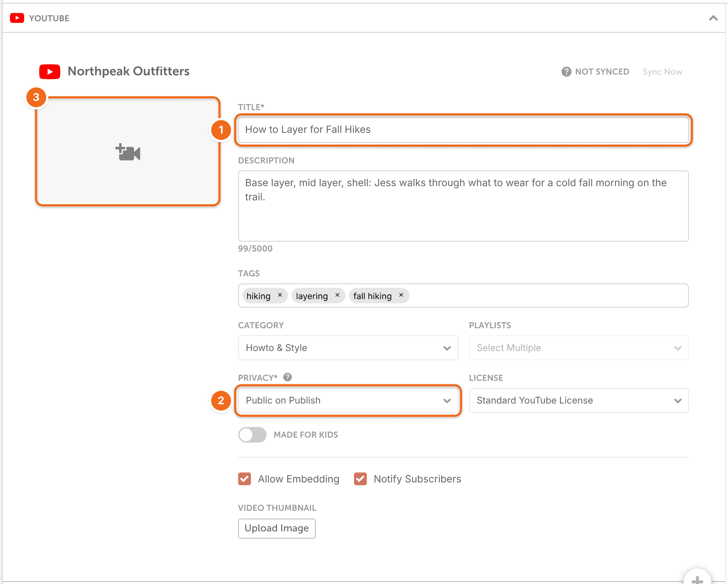Uncheck Allow Embedding checkbox
Image resolution: width=728 pixels, height=584 pixels.
pos(245,479)
